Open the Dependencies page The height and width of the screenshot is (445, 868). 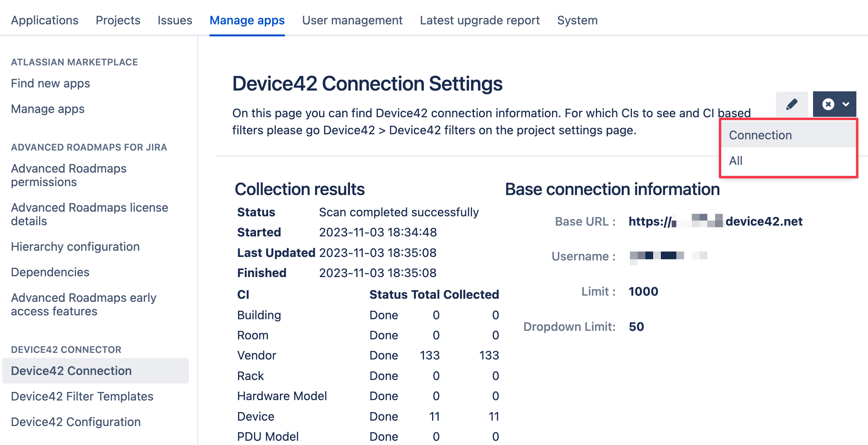[x=50, y=272]
